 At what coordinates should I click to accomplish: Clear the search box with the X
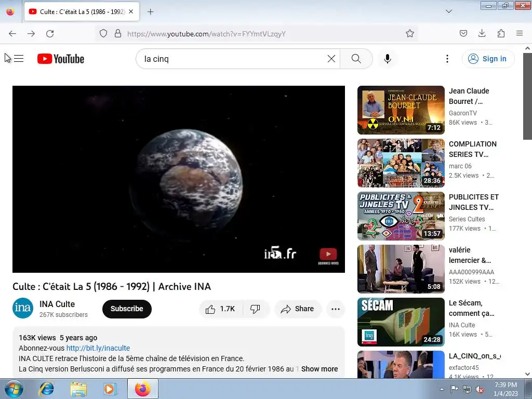331,59
